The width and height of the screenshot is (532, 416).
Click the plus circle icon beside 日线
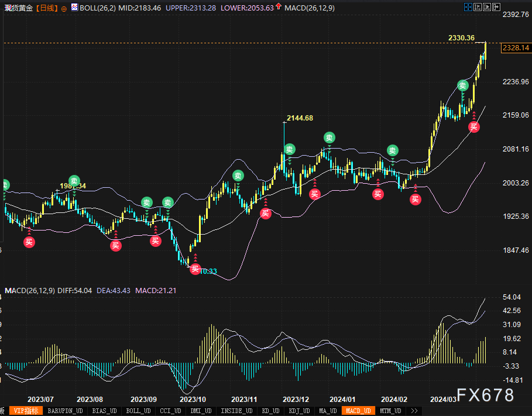point(64,9)
